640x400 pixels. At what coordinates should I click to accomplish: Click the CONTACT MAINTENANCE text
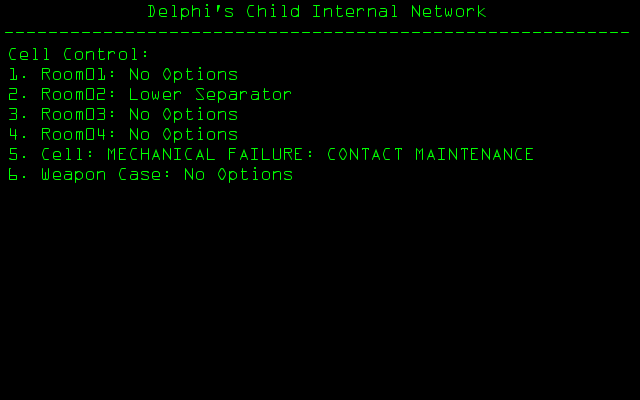pyautogui.click(x=430, y=155)
